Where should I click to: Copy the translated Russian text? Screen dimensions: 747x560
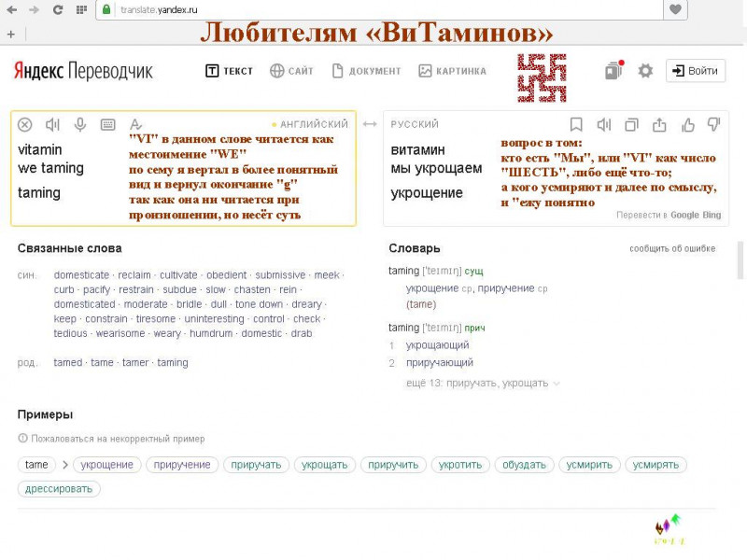631,124
